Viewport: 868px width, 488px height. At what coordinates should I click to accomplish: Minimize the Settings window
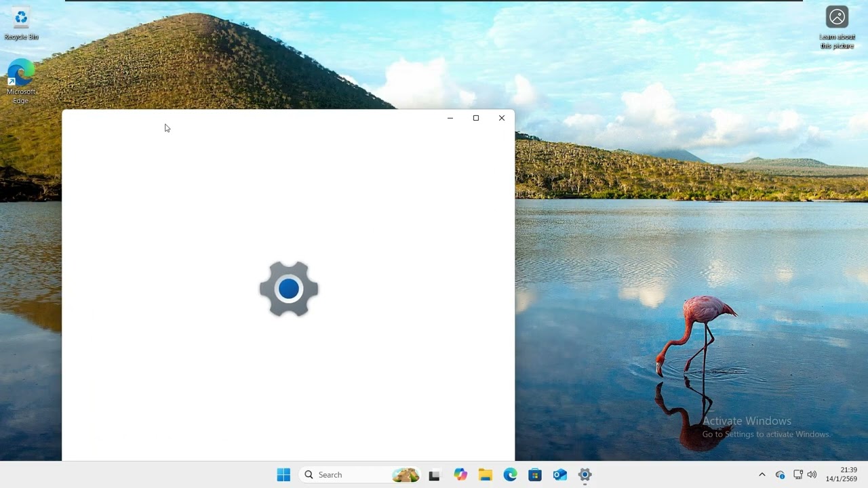click(450, 118)
